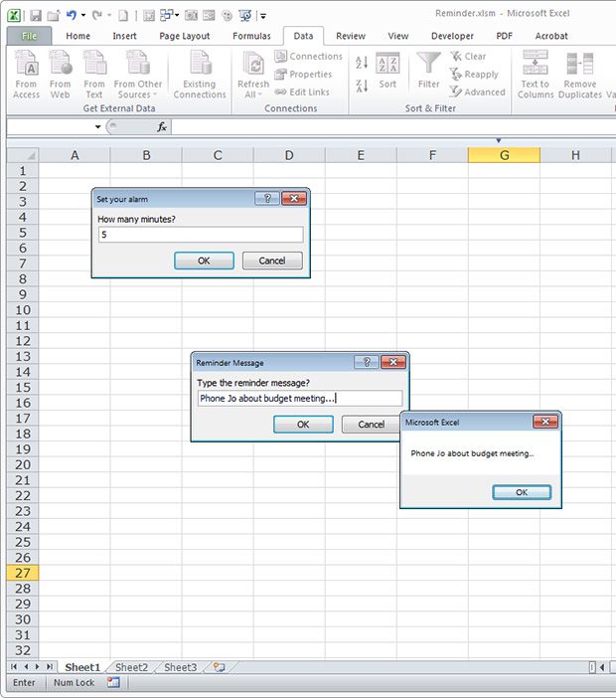Select the Sheet2 worksheet tab

tap(132, 667)
